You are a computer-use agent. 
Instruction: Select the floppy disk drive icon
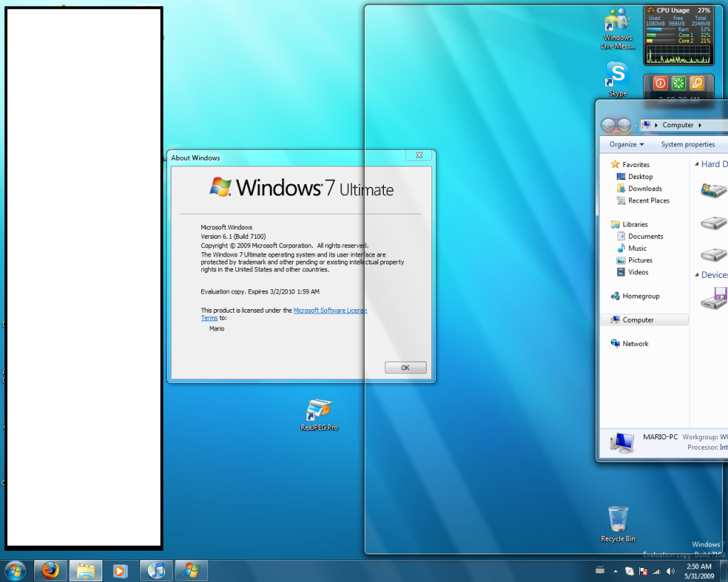click(714, 298)
